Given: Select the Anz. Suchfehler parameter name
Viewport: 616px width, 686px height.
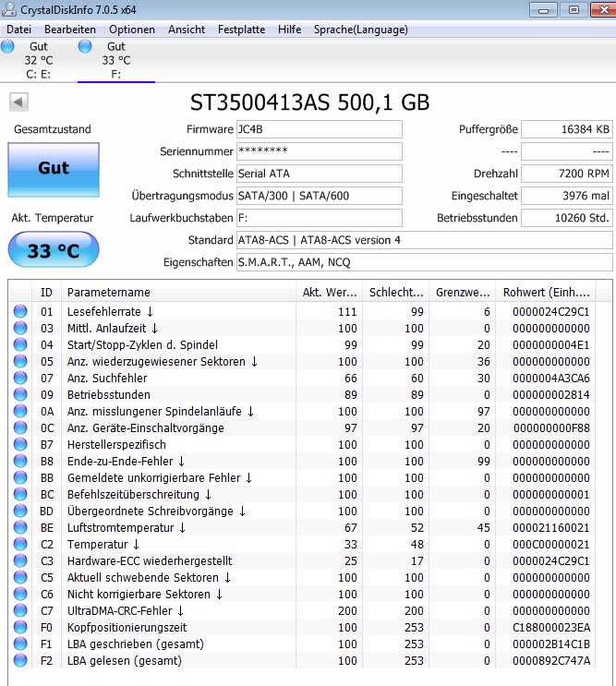Looking at the screenshot, I should (x=107, y=378).
